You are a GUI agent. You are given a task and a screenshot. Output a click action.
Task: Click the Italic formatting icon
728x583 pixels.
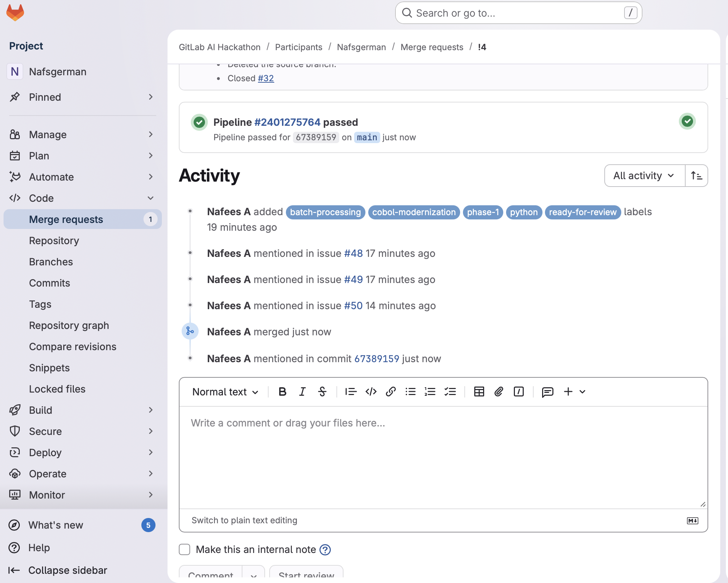(x=302, y=391)
